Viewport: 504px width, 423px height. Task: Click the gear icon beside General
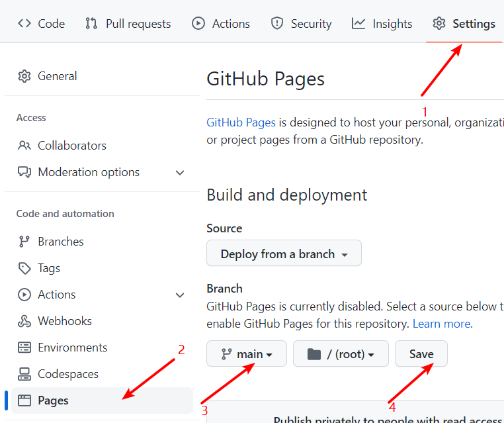(24, 76)
